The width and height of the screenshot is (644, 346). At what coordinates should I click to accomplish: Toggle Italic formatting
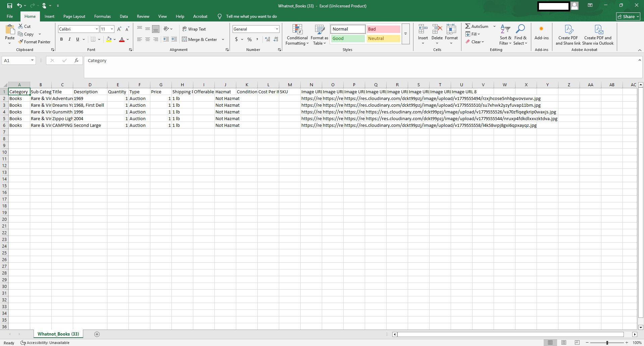pyautogui.click(x=69, y=39)
